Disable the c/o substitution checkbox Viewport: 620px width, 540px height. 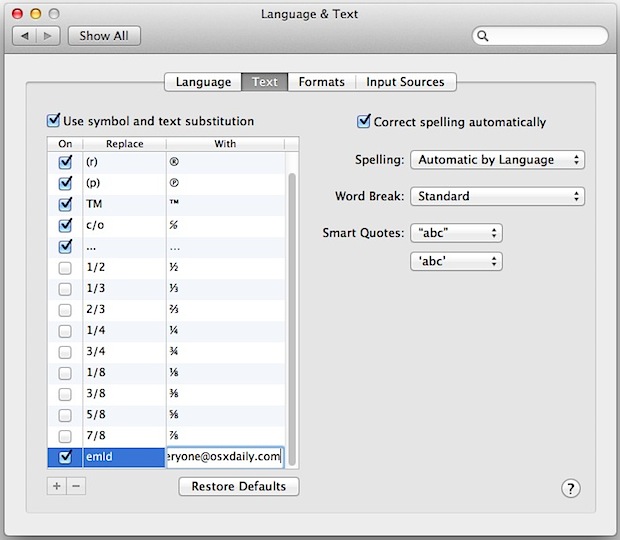click(x=65, y=225)
